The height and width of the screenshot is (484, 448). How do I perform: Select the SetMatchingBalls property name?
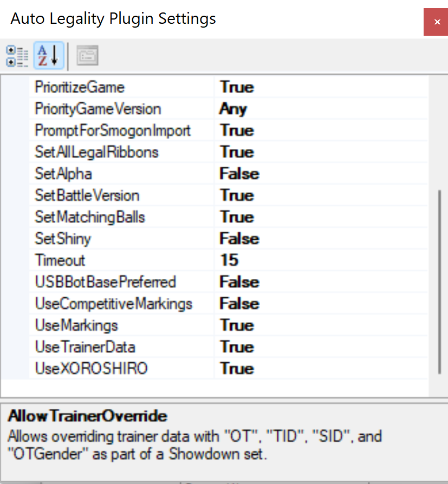click(x=89, y=217)
